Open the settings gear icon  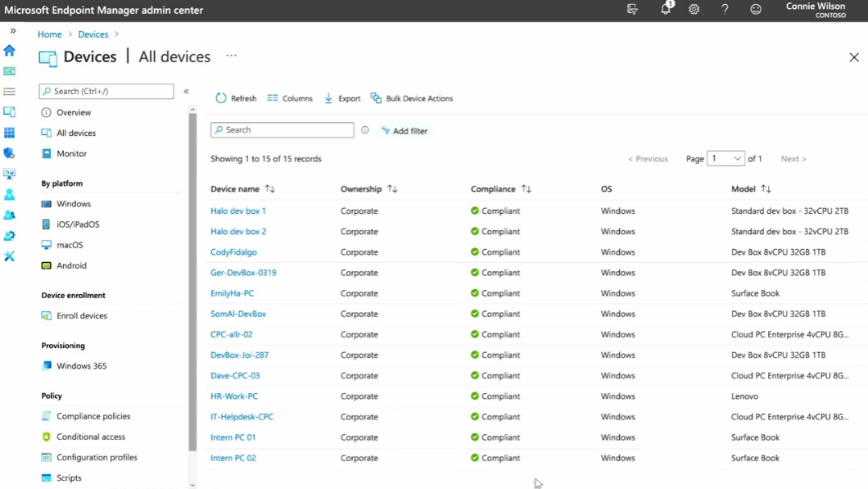694,10
